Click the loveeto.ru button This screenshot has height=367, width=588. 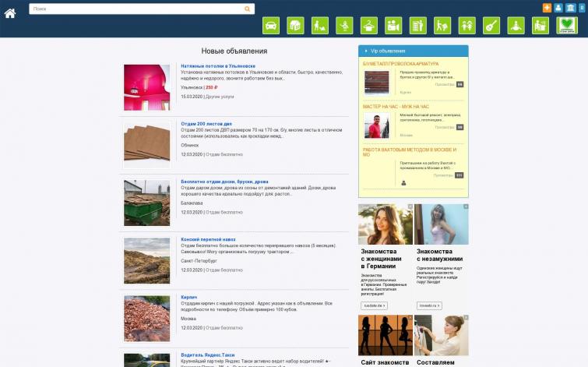click(x=429, y=305)
